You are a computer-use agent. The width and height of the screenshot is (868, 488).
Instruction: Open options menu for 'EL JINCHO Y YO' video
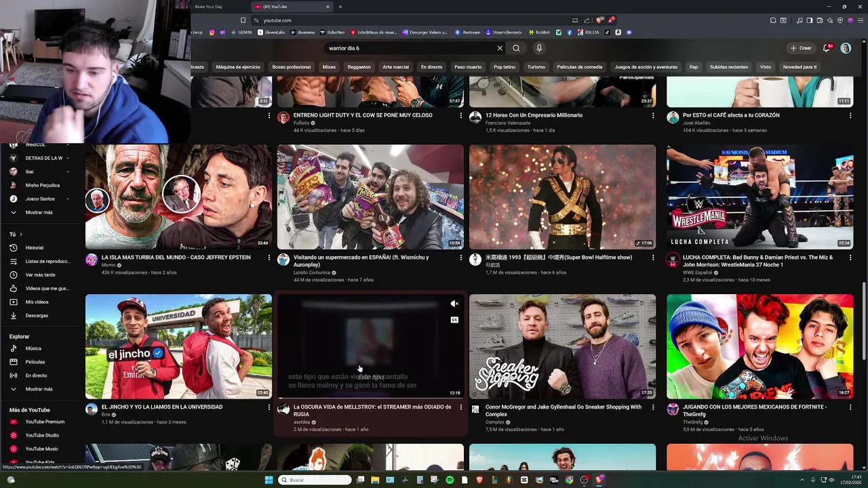click(x=269, y=407)
